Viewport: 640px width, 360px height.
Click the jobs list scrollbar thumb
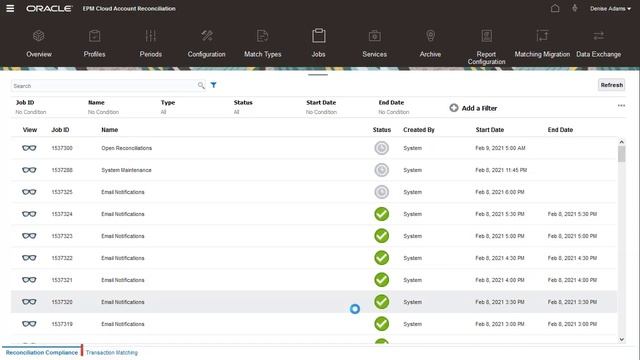coord(621,154)
